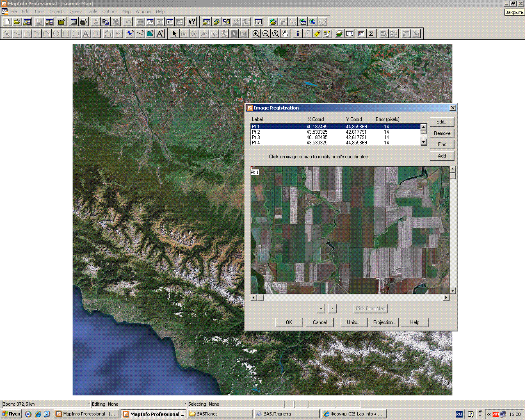Select the Info tool icon
The image size is (525, 420).
click(297, 34)
